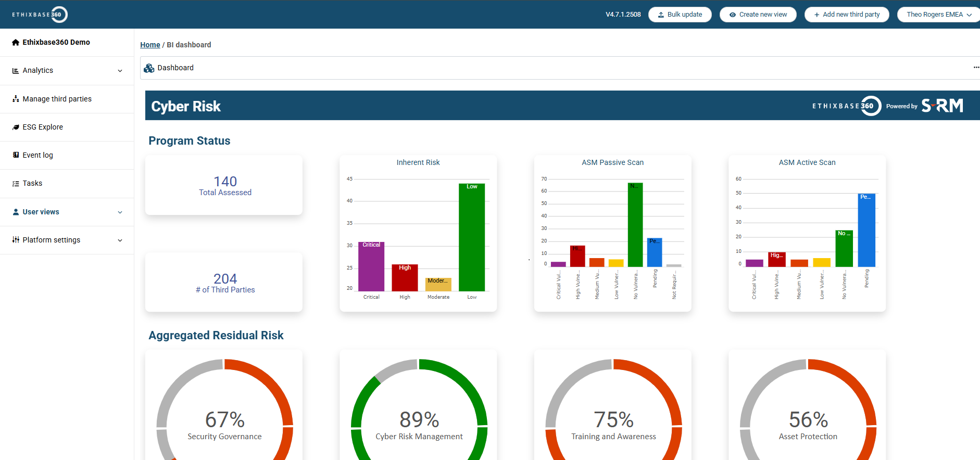Click the Ethixbase360 logo in header
Image resolution: width=980 pixels, height=460 pixels.
coord(40,15)
